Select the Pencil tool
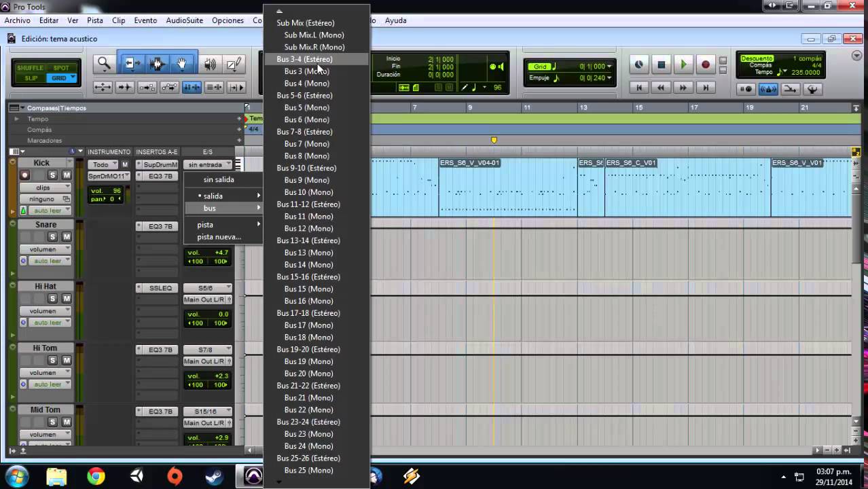Screen dimensions: 868x489 tap(233, 64)
